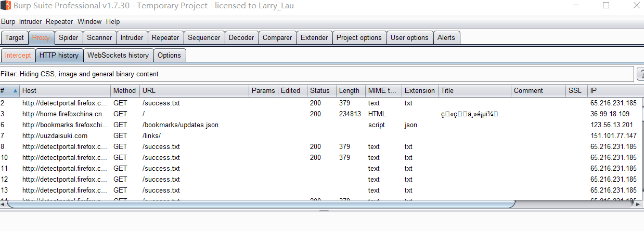The image size is (644, 231).
Task: Click the pane splitter handle below table
Action: point(324,211)
